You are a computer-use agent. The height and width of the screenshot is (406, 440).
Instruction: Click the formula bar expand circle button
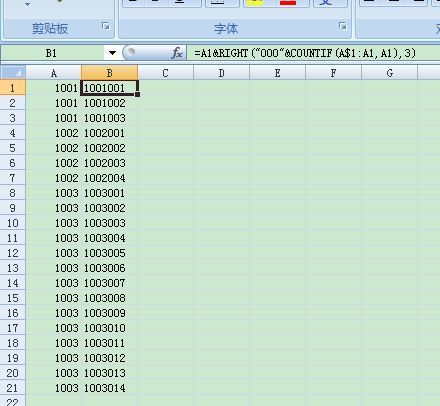[x=131, y=52]
